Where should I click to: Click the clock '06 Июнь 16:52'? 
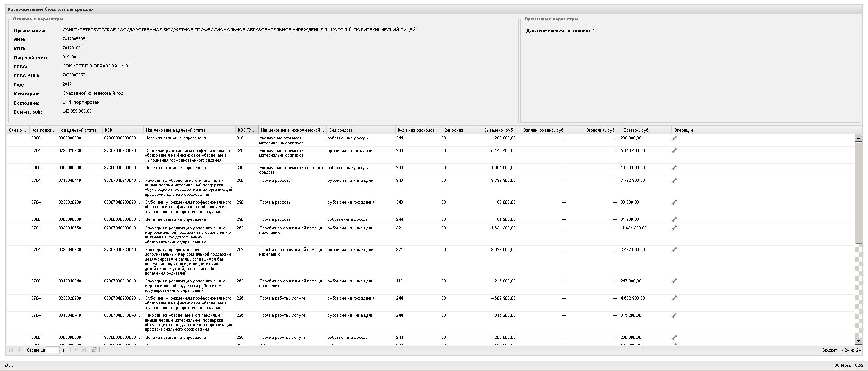click(x=849, y=366)
